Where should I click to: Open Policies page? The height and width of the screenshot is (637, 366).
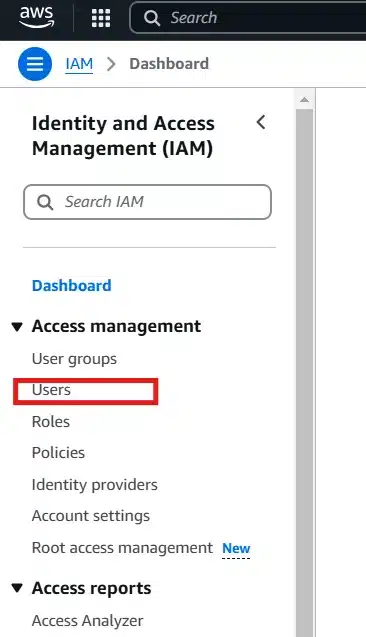tap(58, 453)
